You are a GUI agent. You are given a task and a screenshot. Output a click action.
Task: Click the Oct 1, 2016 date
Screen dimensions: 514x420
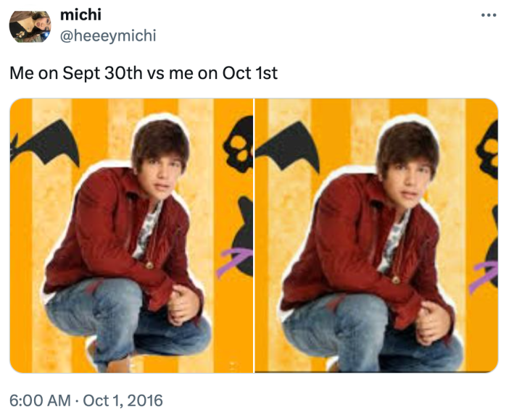[123, 400]
